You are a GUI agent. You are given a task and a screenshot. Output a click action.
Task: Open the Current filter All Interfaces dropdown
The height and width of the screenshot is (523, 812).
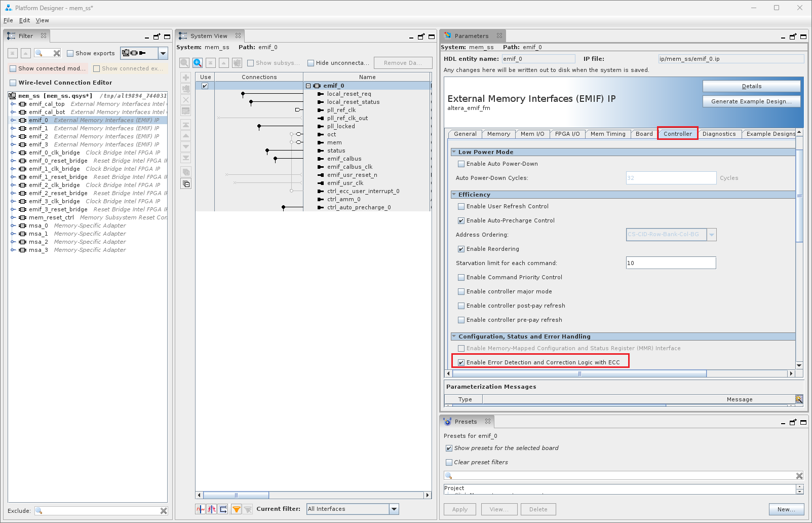[x=394, y=509]
